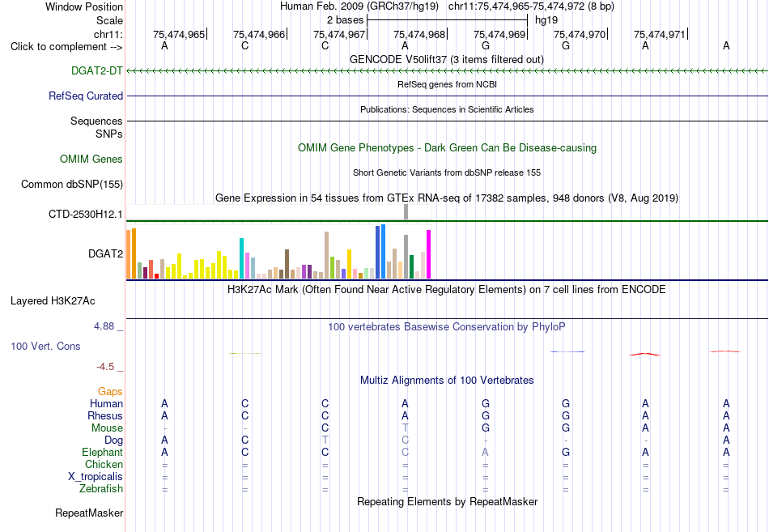Click 'Short Genetic Variants from dbSNP release 155'
Viewport: 769px width, 532px height.
447,172
